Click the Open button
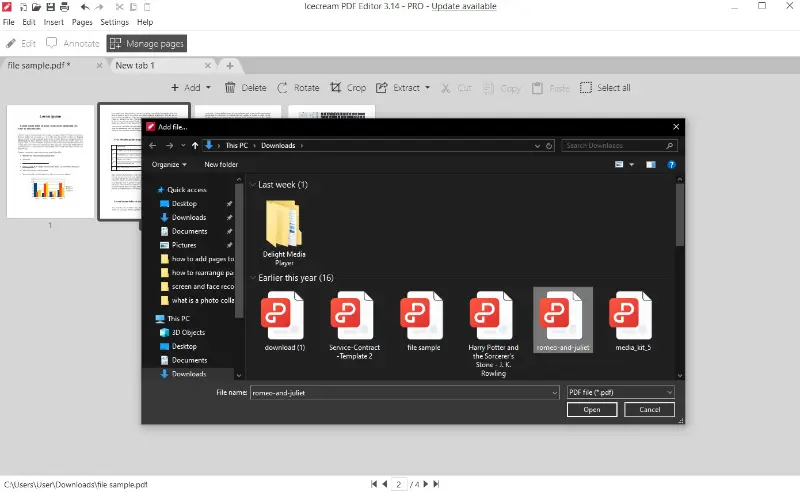The height and width of the screenshot is (492, 800). coord(592,409)
